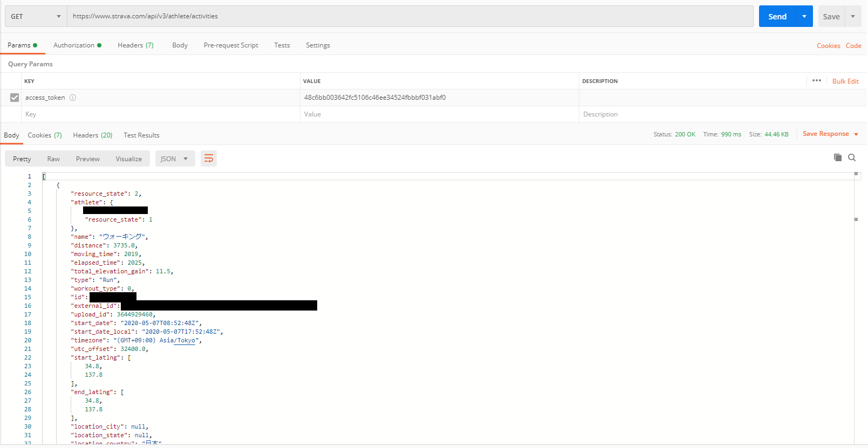Viewport: 868px width, 448px height.
Task: Expand the Send button dropdown arrow
Action: click(804, 16)
